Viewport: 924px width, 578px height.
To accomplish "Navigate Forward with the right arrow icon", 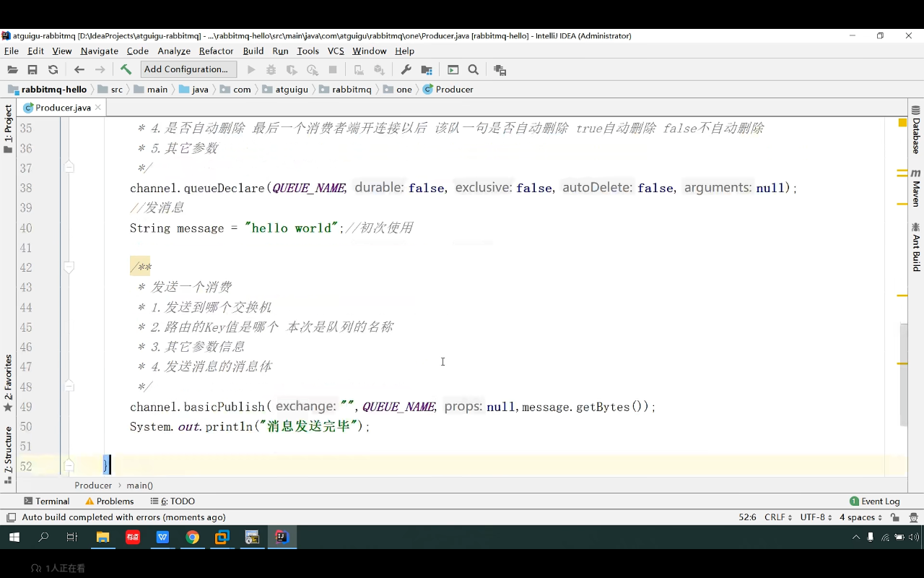I will click(100, 69).
